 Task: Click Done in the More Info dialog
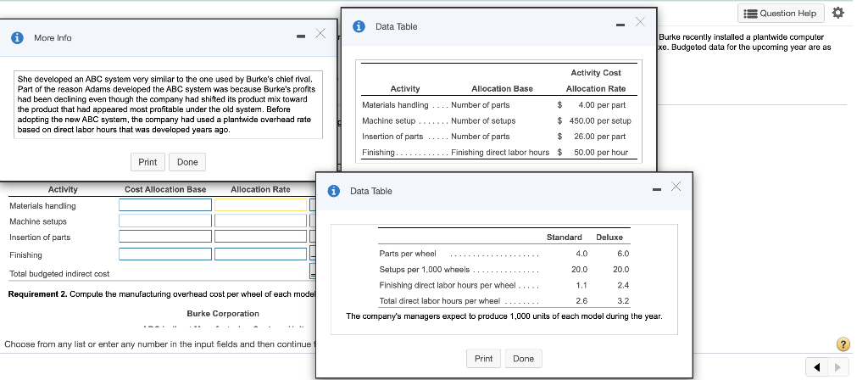187,162
